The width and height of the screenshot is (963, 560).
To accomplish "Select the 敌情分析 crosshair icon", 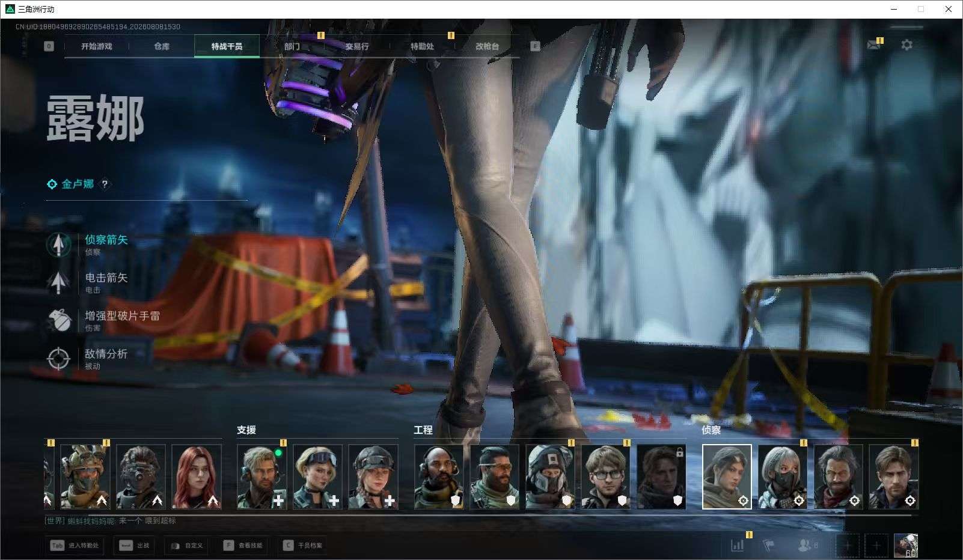I will (58, 358).
